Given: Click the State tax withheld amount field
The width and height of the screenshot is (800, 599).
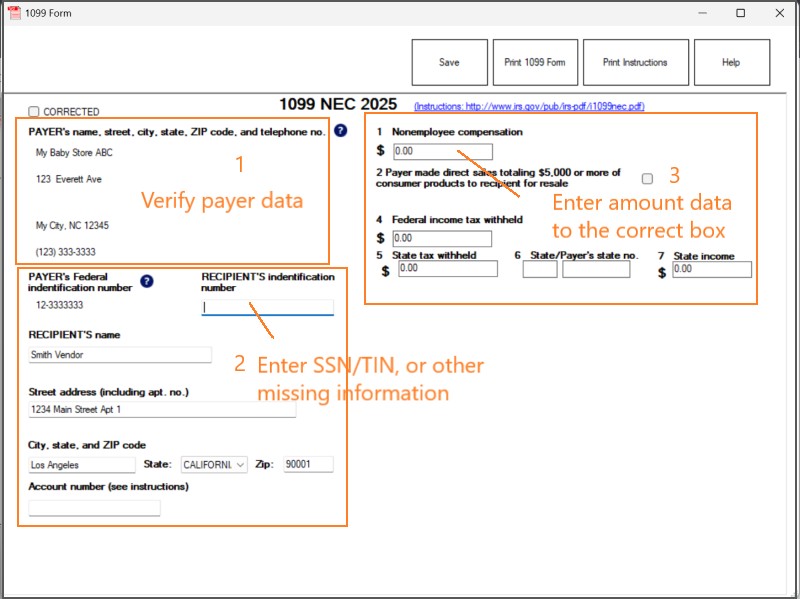Looking at the screenshot, I should [448, 269].
